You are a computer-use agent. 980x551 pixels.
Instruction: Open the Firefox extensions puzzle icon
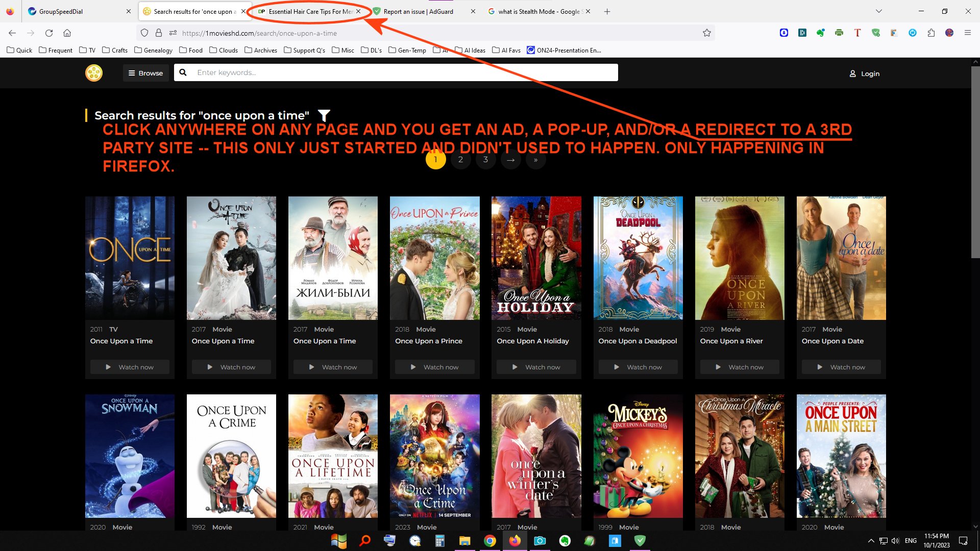(x=931, y=33)
